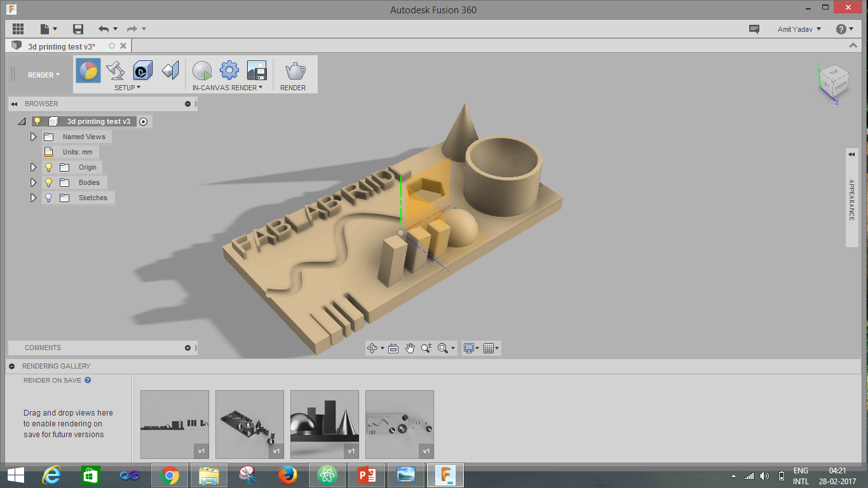
Task: Click the Redo arrow
Action: click(132, 29)
